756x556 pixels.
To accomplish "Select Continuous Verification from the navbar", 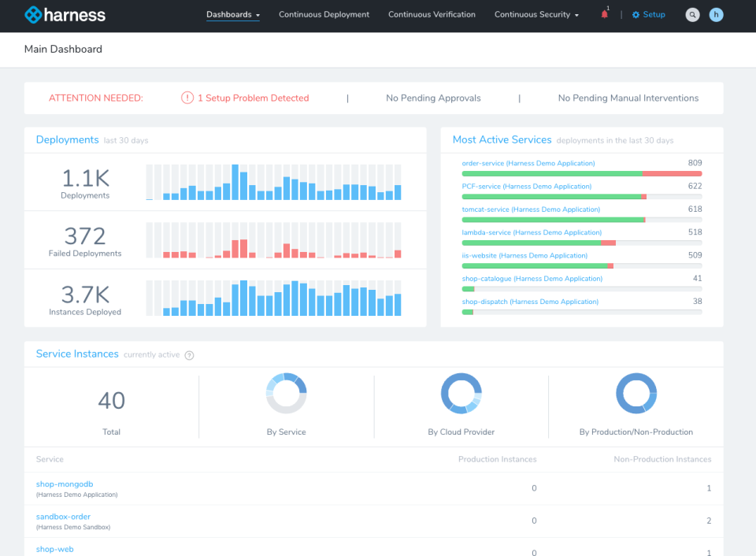I will [x=432, y=14].
